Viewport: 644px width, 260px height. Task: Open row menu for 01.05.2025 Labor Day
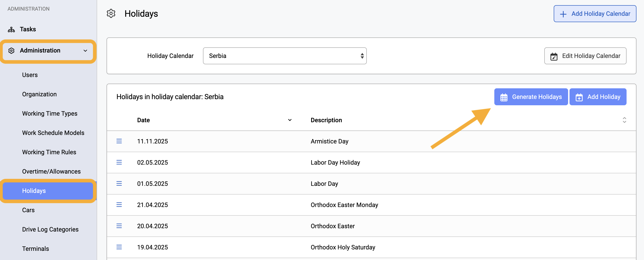(119, 183)
